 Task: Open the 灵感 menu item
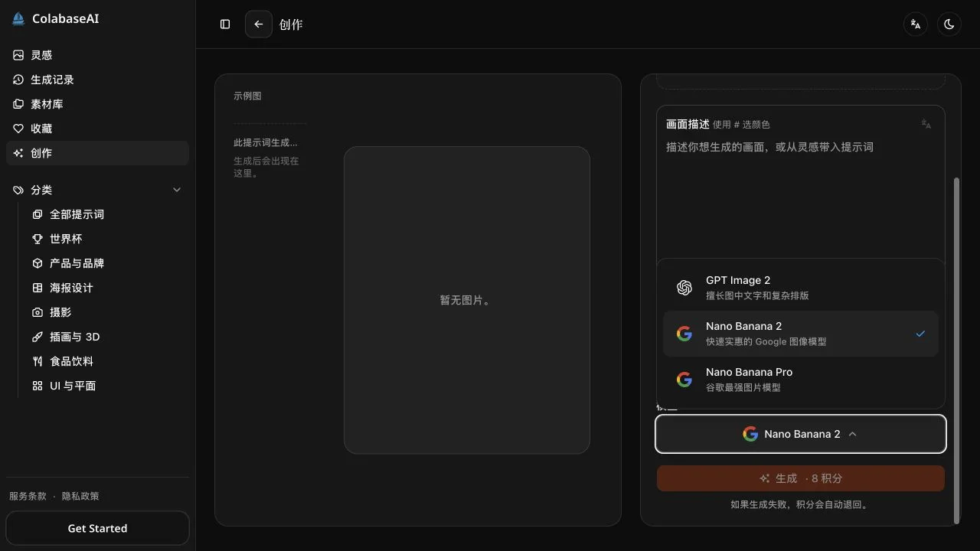point(97,55)
